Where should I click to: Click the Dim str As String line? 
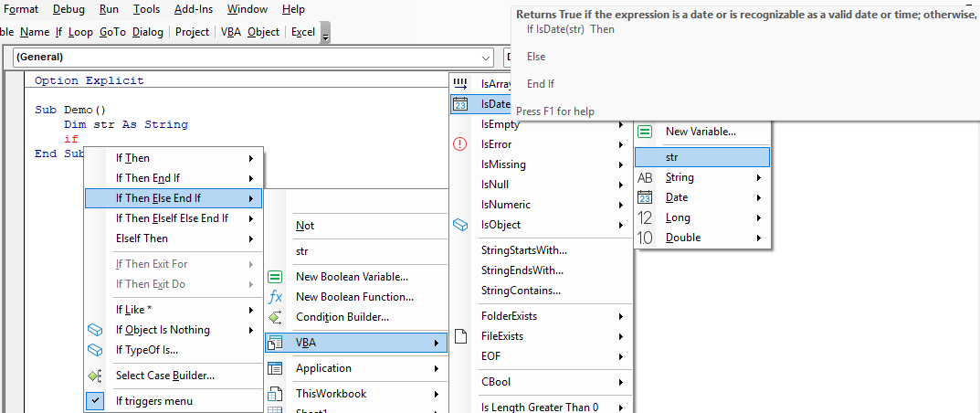[x=126, y=124]
